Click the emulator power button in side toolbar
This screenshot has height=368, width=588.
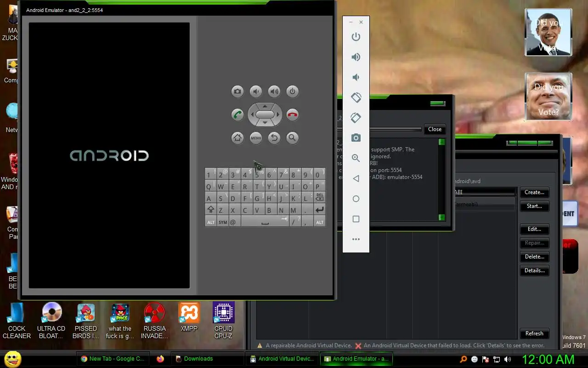[x=356, y=37]
